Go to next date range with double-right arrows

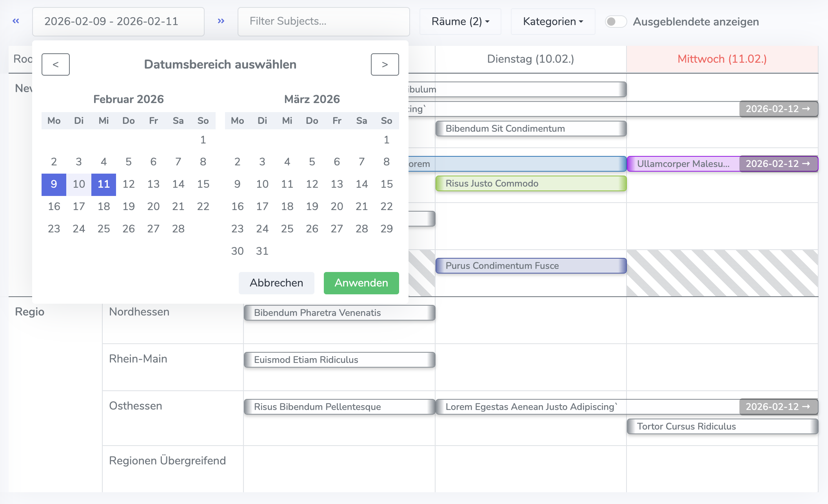point(221,21)
